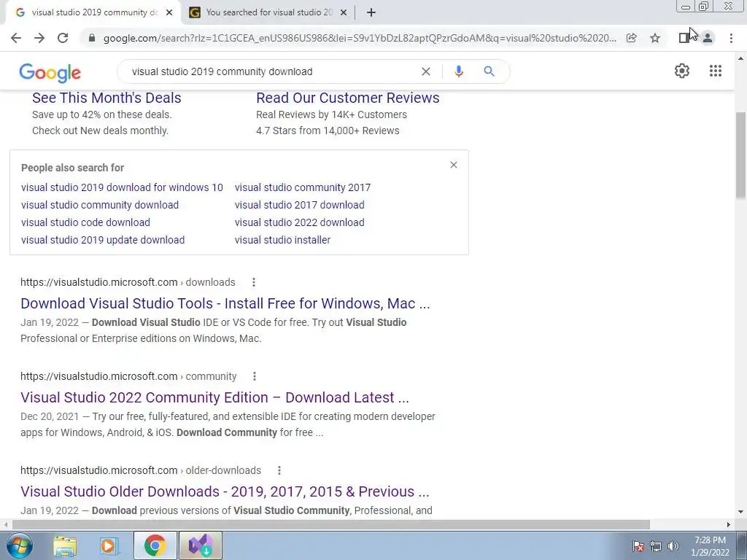Viewport: 747px width, 560px height.
Task: Click the scroll down arrow
Action: (741, 512)
